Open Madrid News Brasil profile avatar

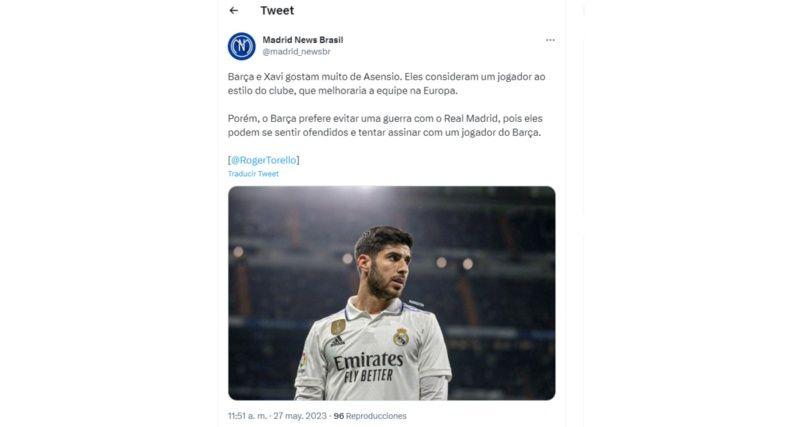[241, 46]
